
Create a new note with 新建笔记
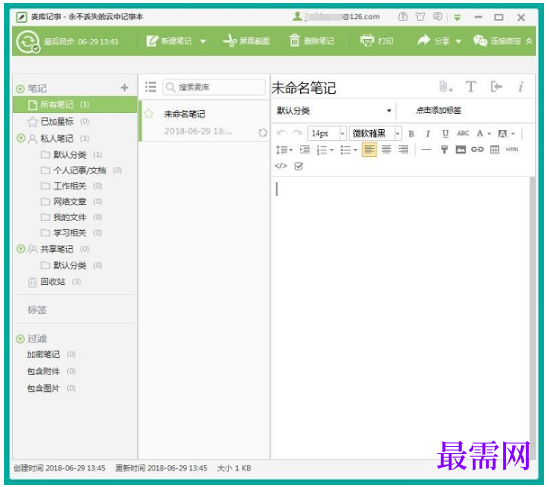click(x=169, y=41)
